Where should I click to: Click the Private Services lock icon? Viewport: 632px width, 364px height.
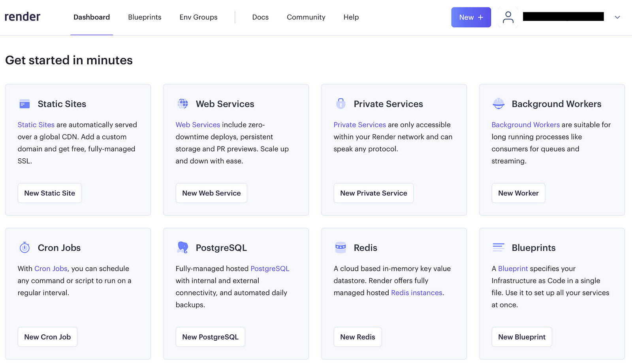pyautogui.click(x=341, y=103)
